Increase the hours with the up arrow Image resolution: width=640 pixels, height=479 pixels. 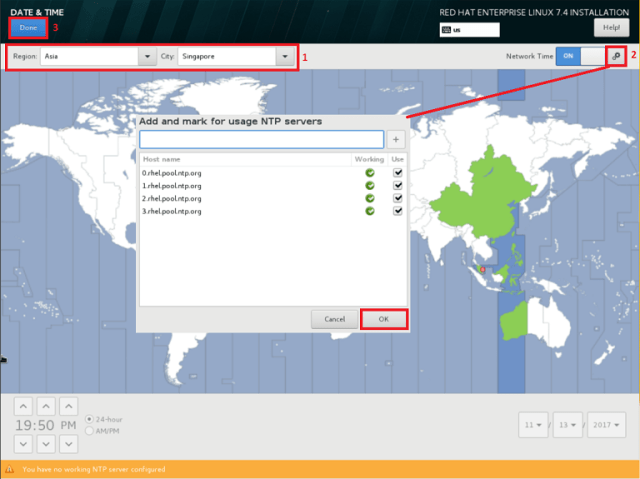click(x=23, y=406)
